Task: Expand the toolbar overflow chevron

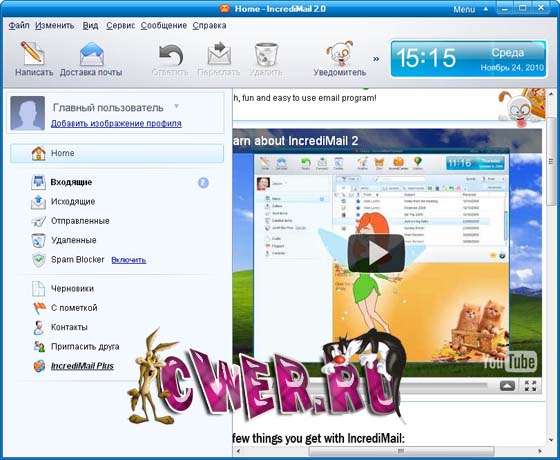Action: [x=376, y=59]
